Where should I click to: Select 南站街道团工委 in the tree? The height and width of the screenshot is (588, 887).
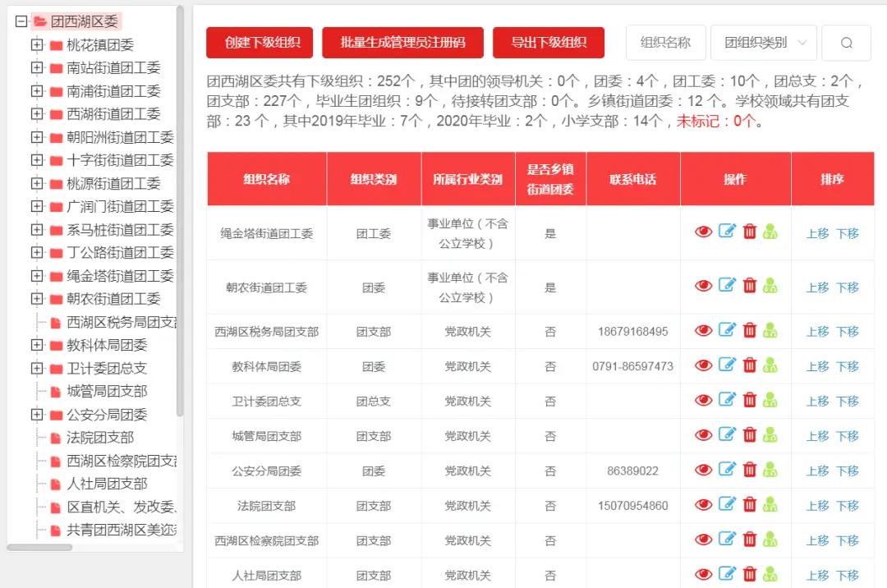113,68
